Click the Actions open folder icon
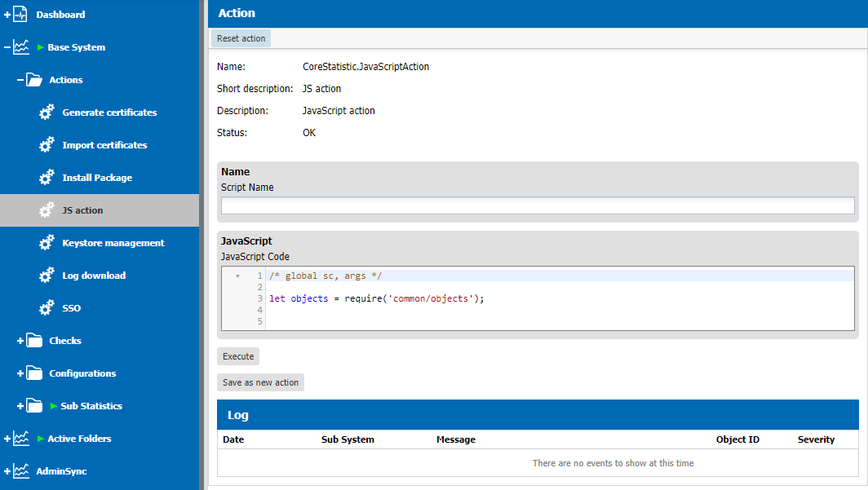The height and width of the screenshot is (490, 868). [33, 80]
